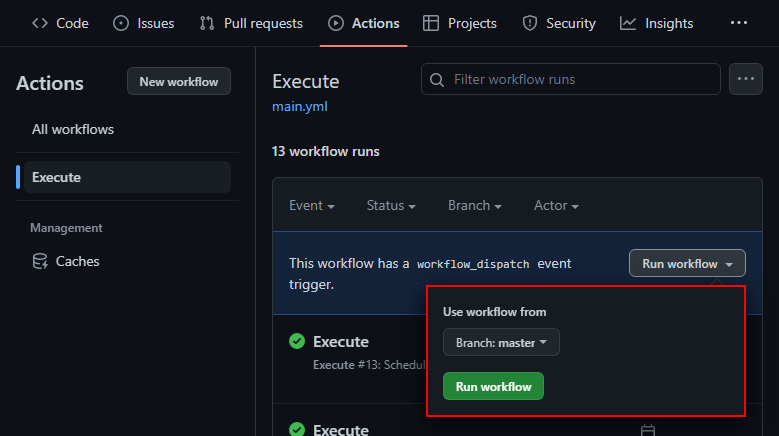
Task: Click the 'Management' section heading
Action: [66, 228]
